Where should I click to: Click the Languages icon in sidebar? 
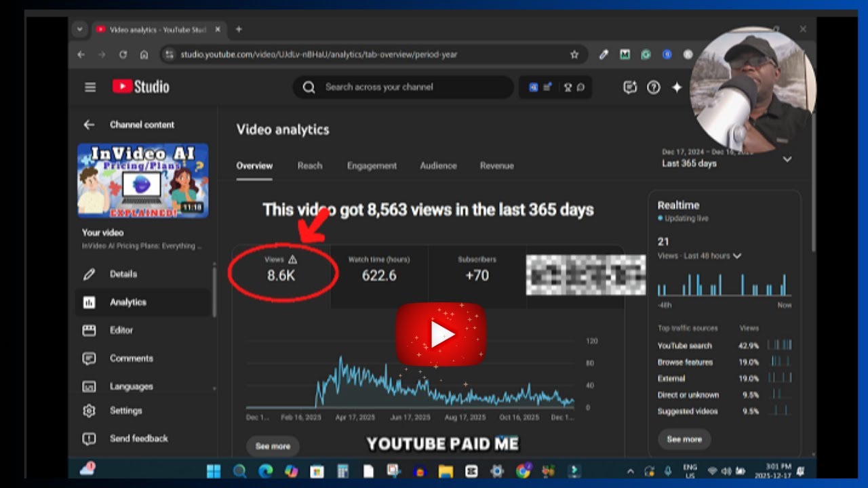(x=89, y=386)
